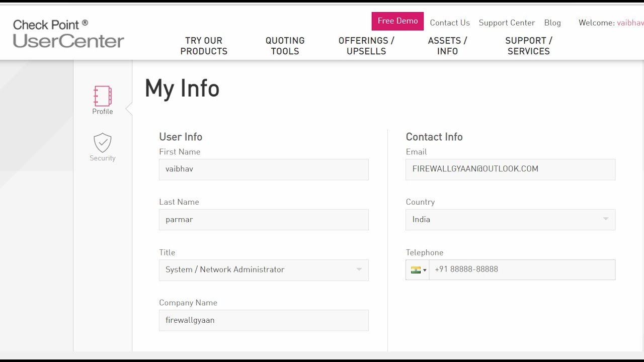
Task: Open TRY OUR PRODUCTS menu
Action: 204,46
